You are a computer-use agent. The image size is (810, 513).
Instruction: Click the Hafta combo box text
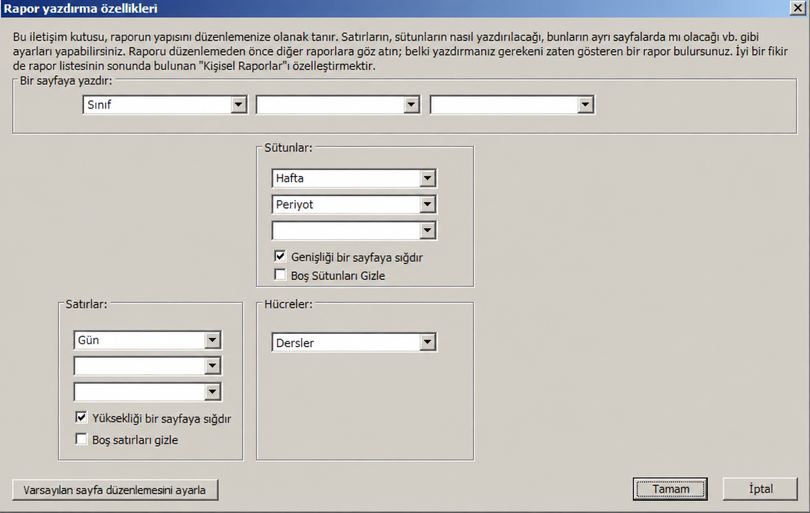[x=290, y=178]
